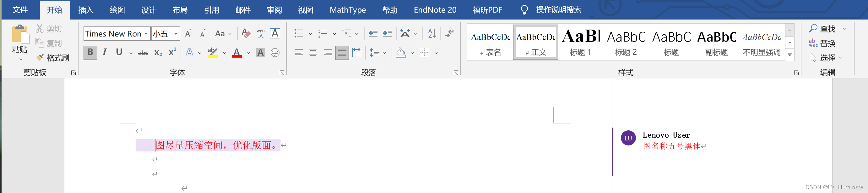
Task: Open the File (文件) tab
Action: pos(20,10)
